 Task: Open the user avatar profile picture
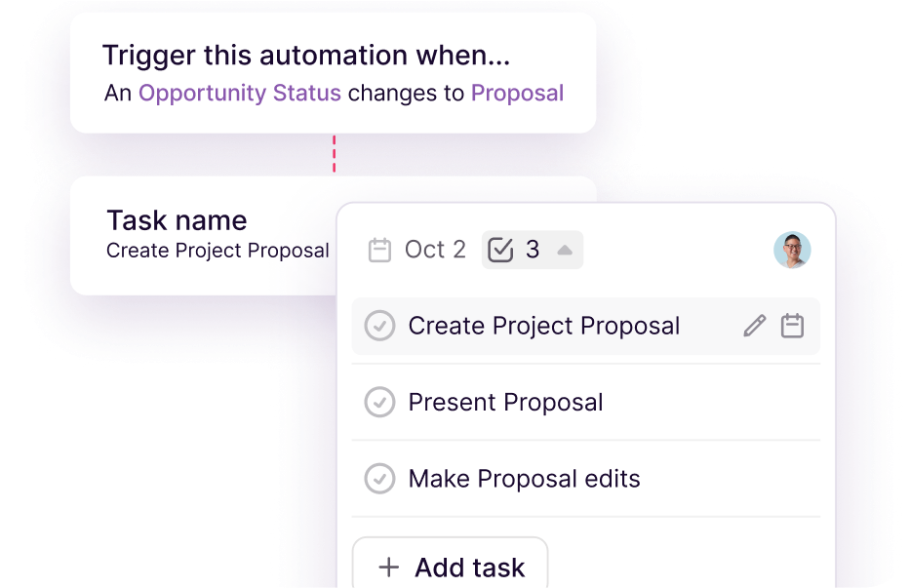click(792, 250)
